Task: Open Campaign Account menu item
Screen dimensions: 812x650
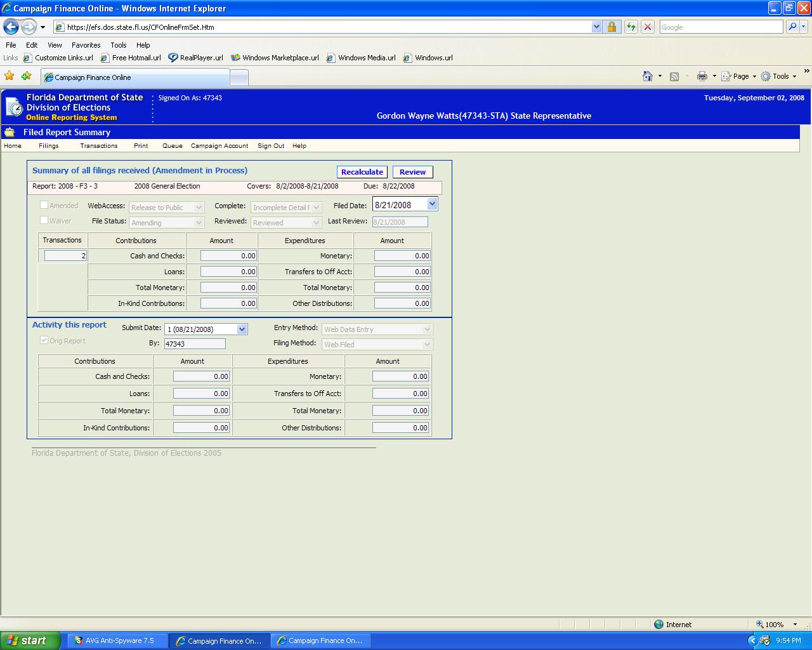Action: point(219,146)
